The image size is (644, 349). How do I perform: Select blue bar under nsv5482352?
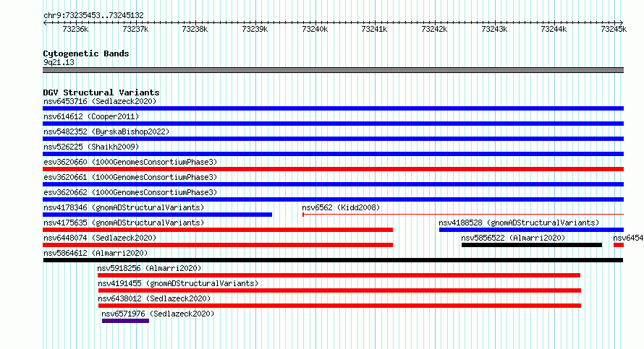pyautogui.click(x=333, y=139)
